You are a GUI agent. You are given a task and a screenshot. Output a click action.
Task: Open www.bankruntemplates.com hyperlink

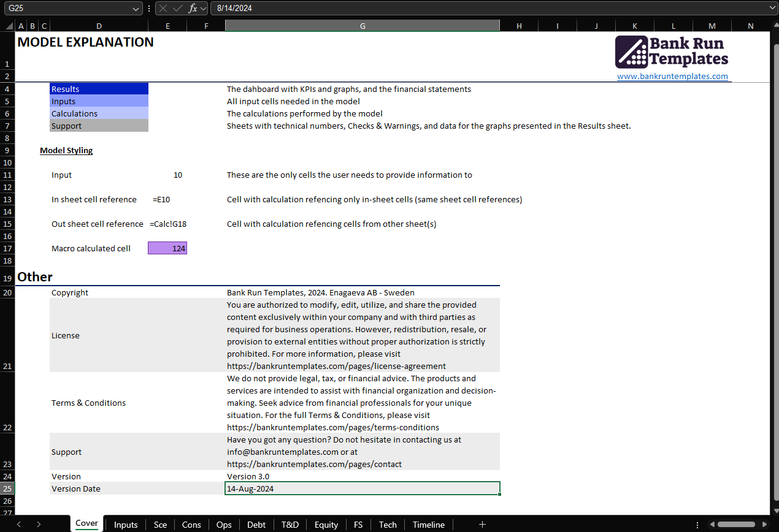tap(672, 77)
